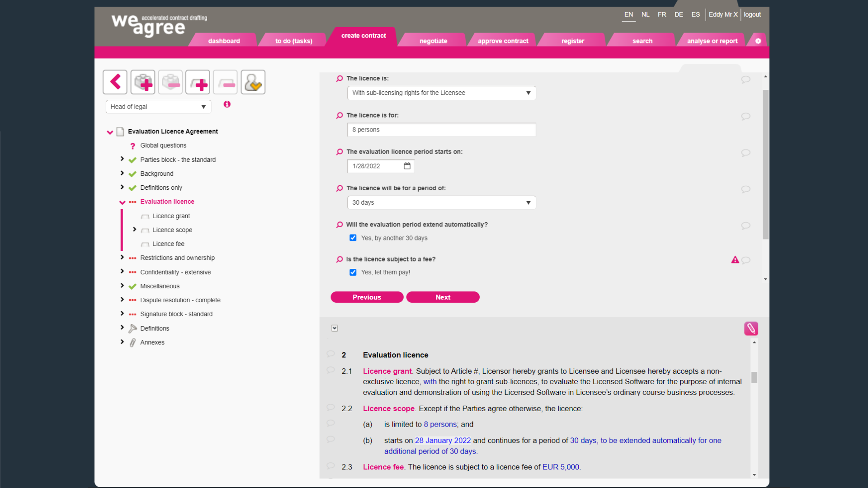
Task: Open the settings gear in the top menu
Action: [758, 40]
